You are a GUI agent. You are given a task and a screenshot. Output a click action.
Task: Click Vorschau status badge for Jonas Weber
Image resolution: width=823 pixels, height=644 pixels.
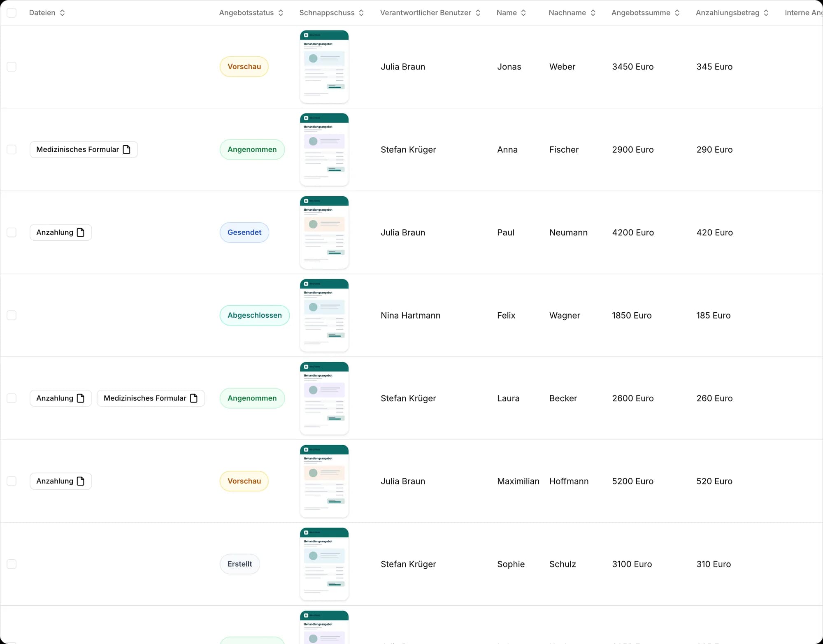(x=244, y=67)
